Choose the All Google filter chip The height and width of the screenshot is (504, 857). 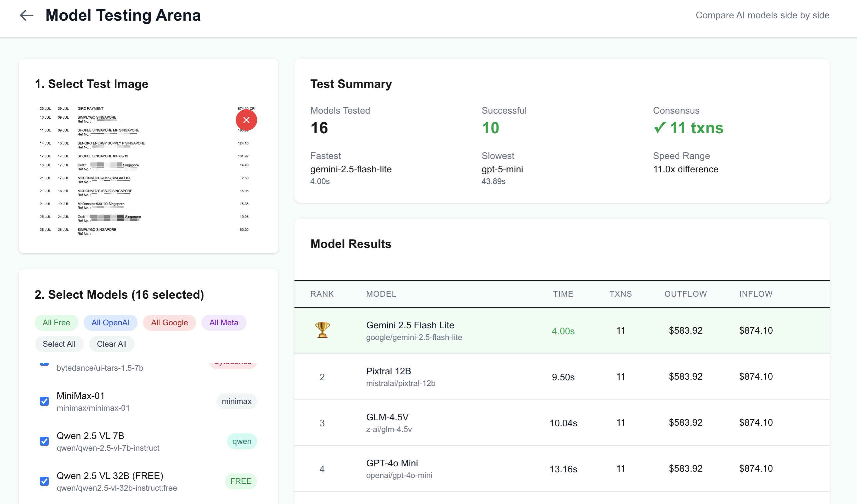point(169,323)
